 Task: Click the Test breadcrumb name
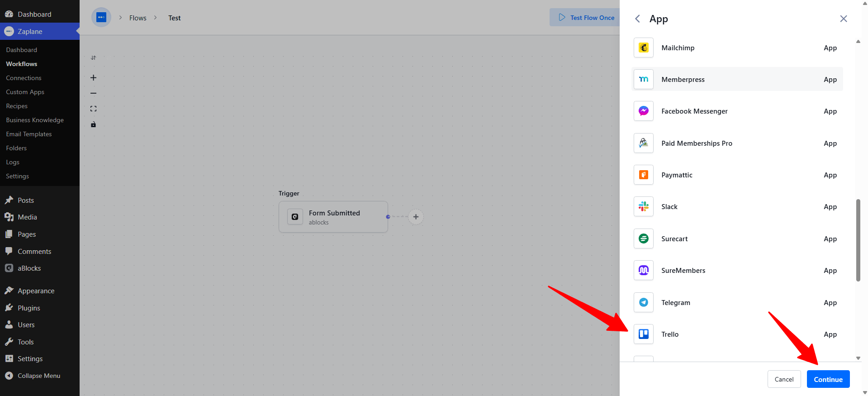pos(175,18)
